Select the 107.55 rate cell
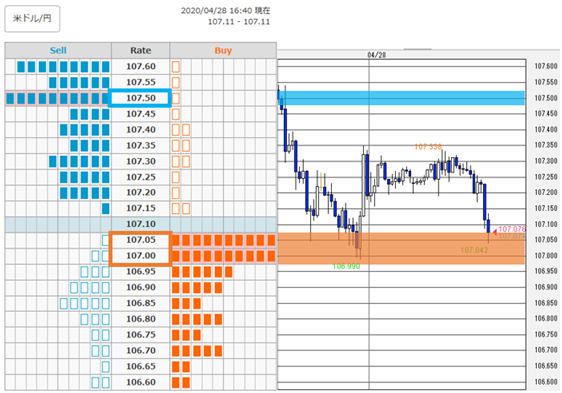 (140, 82)
